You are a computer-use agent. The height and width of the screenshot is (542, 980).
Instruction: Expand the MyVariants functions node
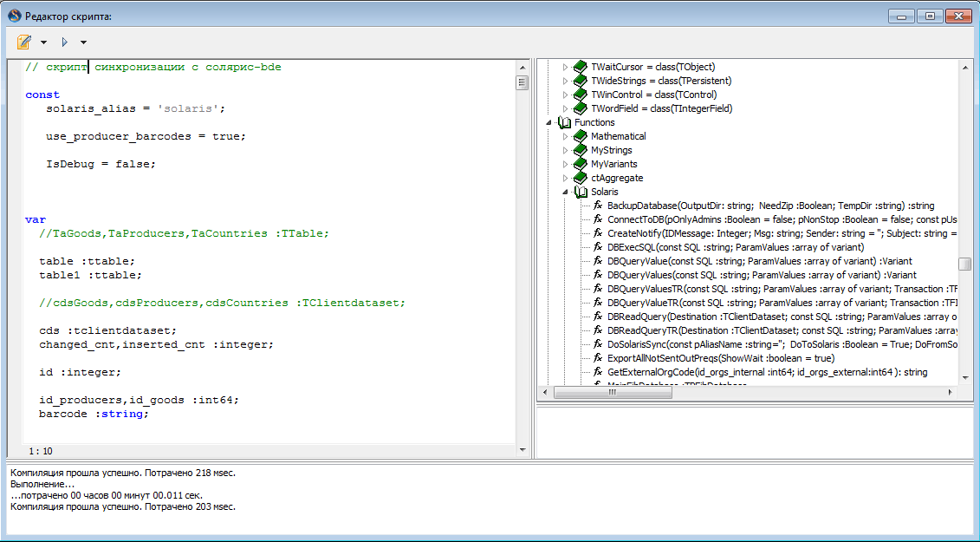click(565, 164)
